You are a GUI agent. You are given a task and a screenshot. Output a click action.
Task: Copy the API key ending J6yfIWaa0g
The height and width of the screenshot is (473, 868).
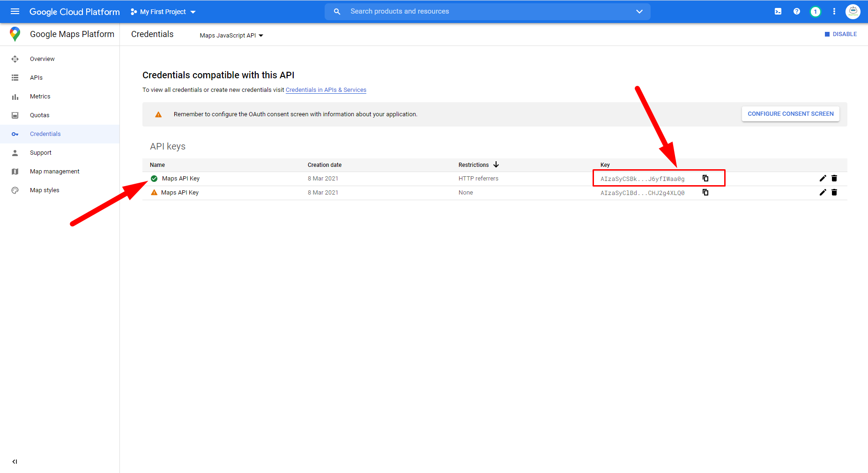705,179
